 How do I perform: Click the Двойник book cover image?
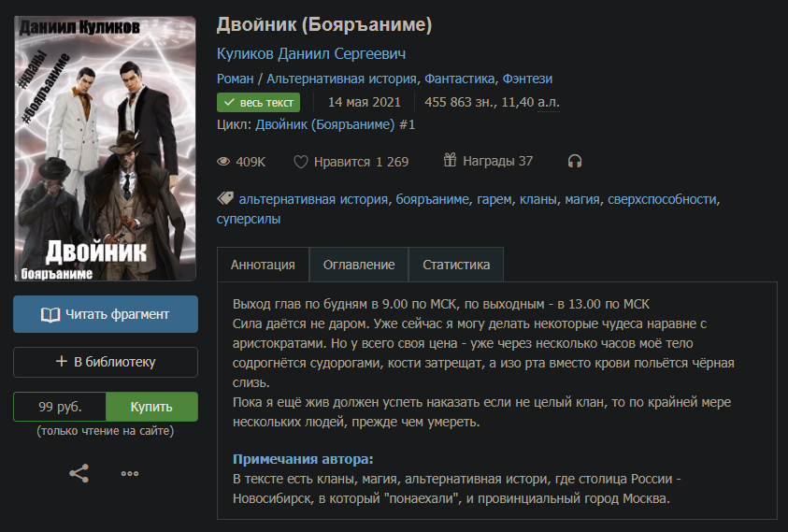[106, 148]
